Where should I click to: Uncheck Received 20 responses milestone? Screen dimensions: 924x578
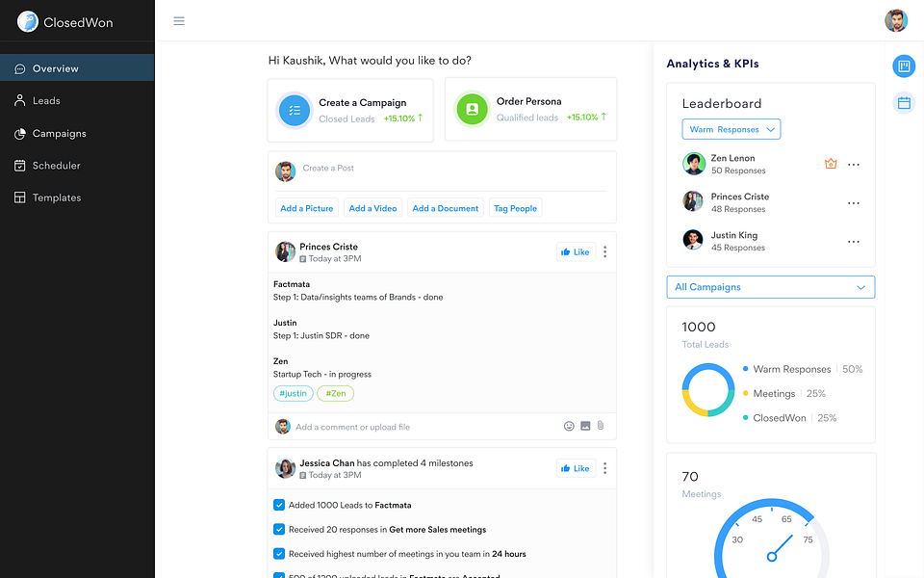tap(279, 529)
